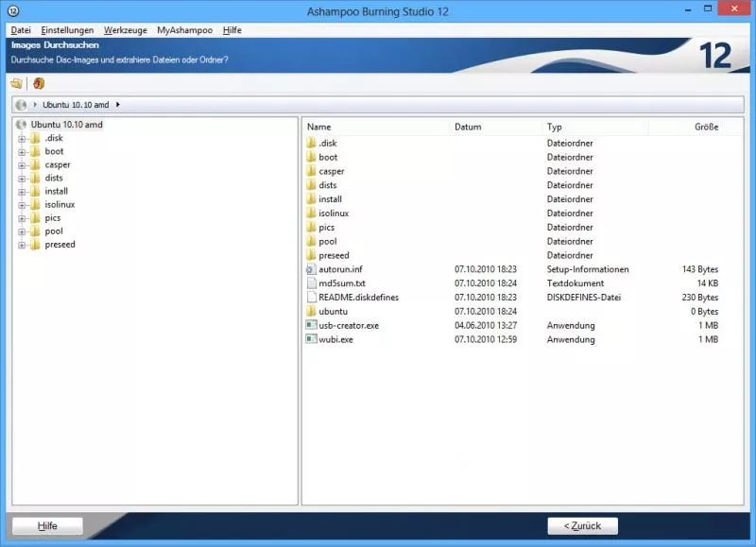Click the usb-creator.exe application icon
The image size is (756, 547).
(312, 325)
